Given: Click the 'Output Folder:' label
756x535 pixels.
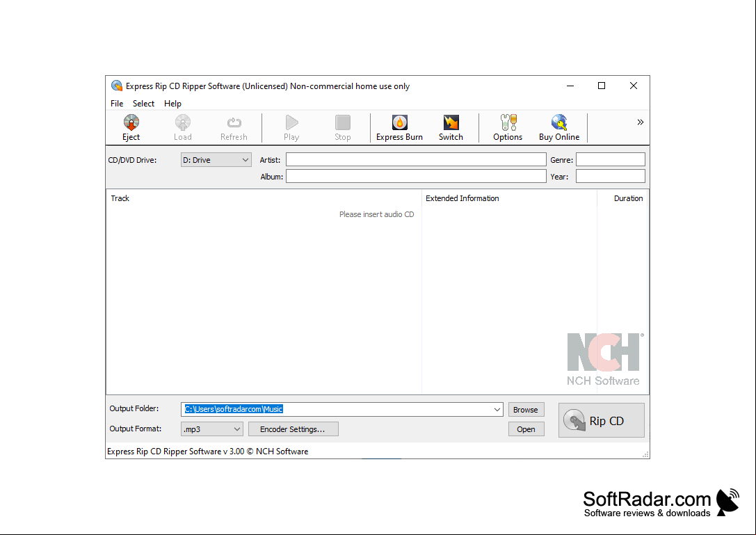Looking at the screenshot, I should tap(134, 408).
